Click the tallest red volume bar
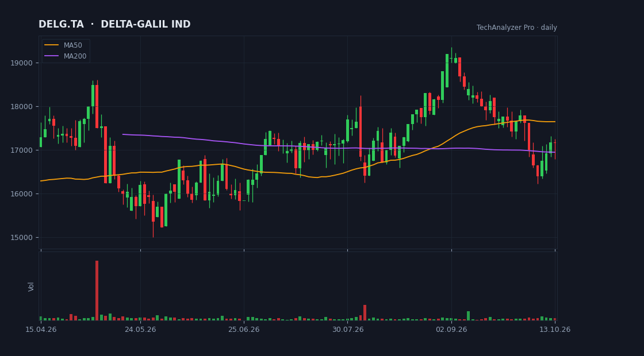The width and height of the screenshot is (644, 356). (97, 291)
